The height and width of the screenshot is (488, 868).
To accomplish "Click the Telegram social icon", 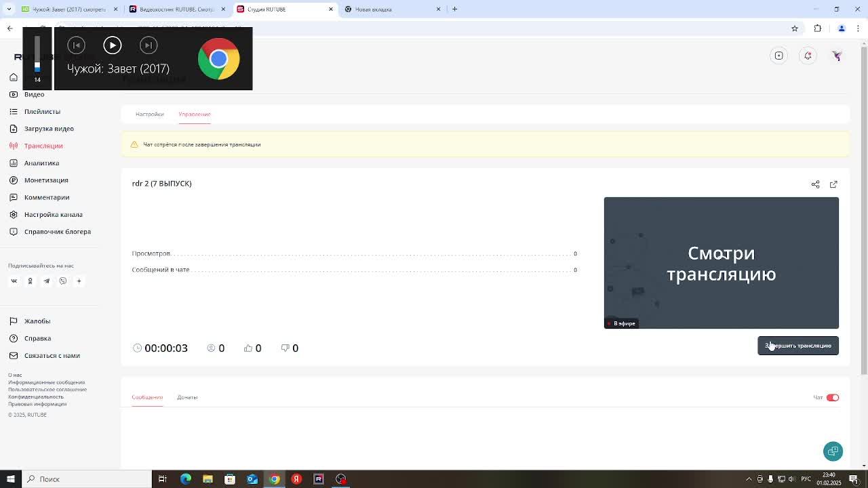I will click(46, 281).
